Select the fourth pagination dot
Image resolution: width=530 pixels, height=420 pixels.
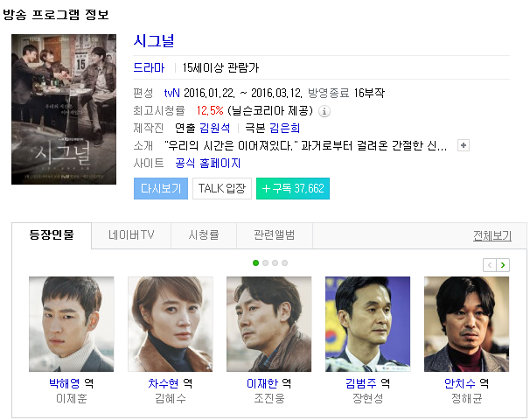284,262
